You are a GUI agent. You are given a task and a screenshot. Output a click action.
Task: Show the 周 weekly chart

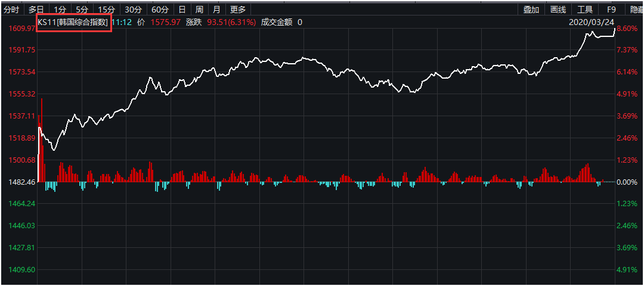click(x=199, y=10)
